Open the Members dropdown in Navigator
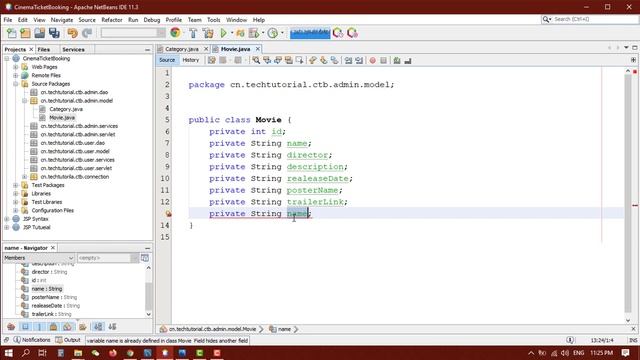The height and width of the screenshot is (360, 640). tap(39, 258)
